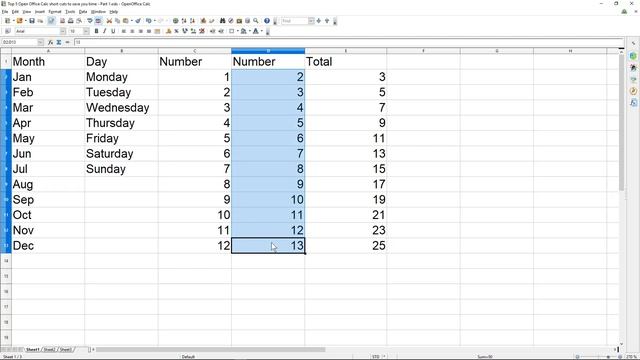Open the Paste options dropdown arrow
The width and height of the screenshot is (640, 360).
tap(131, 21)
